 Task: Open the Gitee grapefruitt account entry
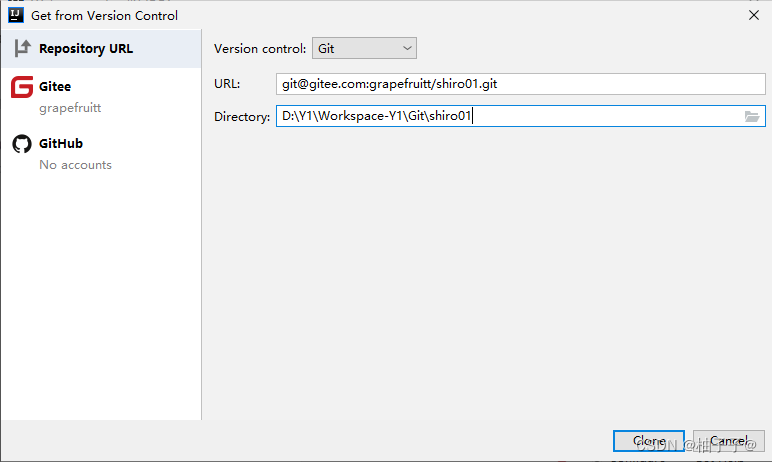[101, 96]
